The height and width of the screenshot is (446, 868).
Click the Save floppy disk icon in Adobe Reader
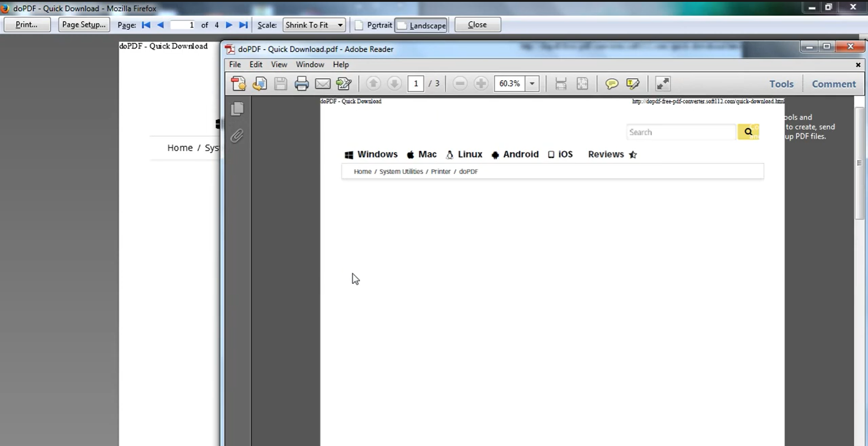point(280,84)
